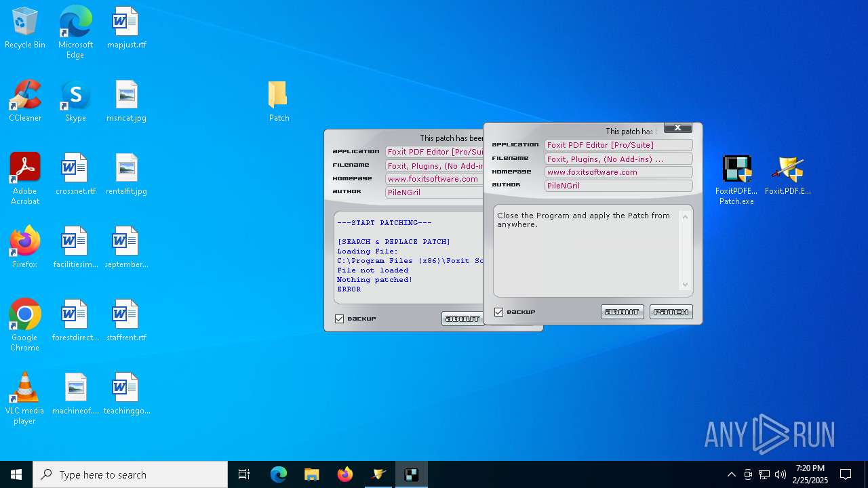Open the Action Center notifications
868x488 pixels.
(x=846, y=474)
